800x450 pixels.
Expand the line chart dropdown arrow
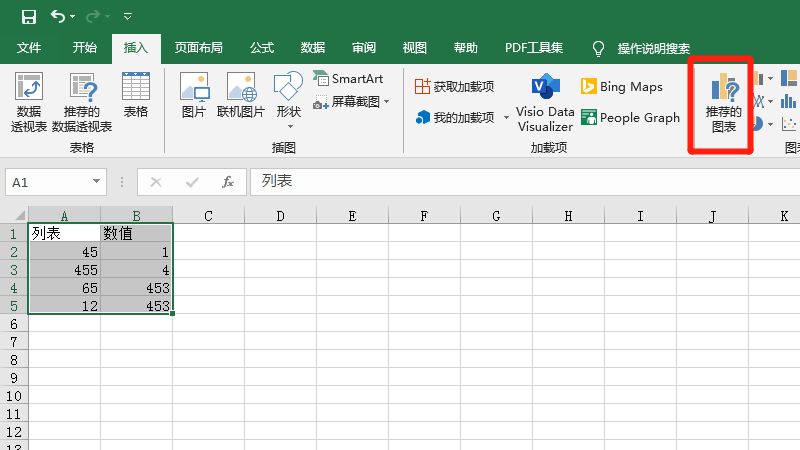(770, 101)
